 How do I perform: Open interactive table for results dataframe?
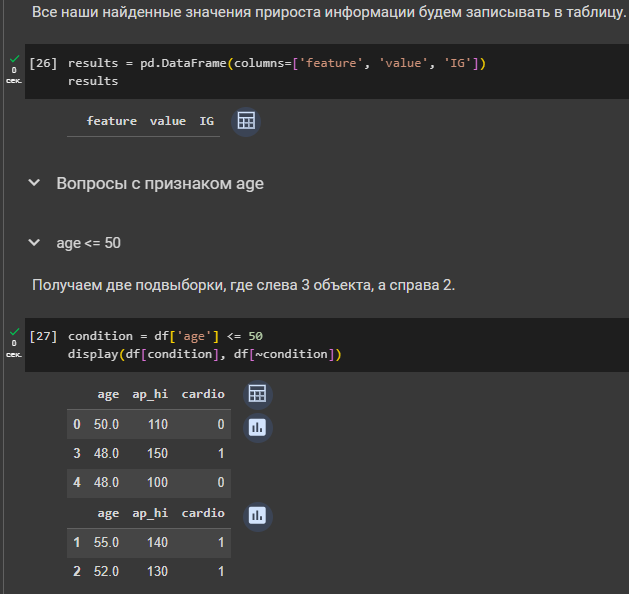[246, 121]
